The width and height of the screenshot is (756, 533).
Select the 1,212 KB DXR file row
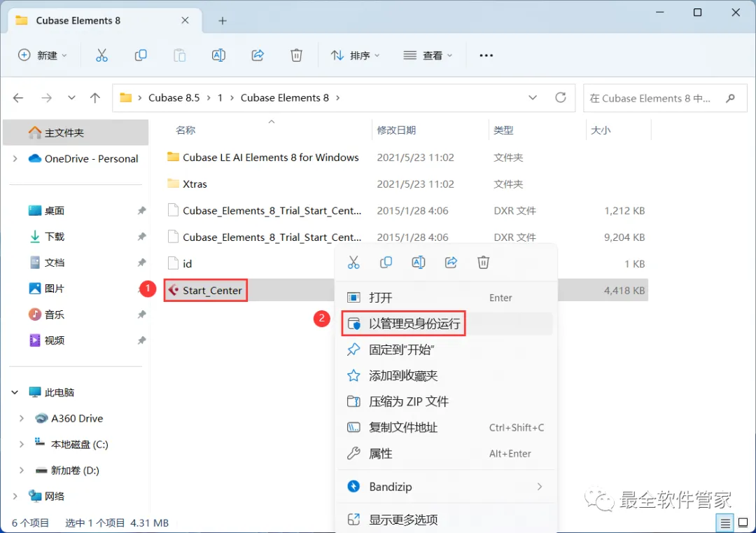[406, 211]
